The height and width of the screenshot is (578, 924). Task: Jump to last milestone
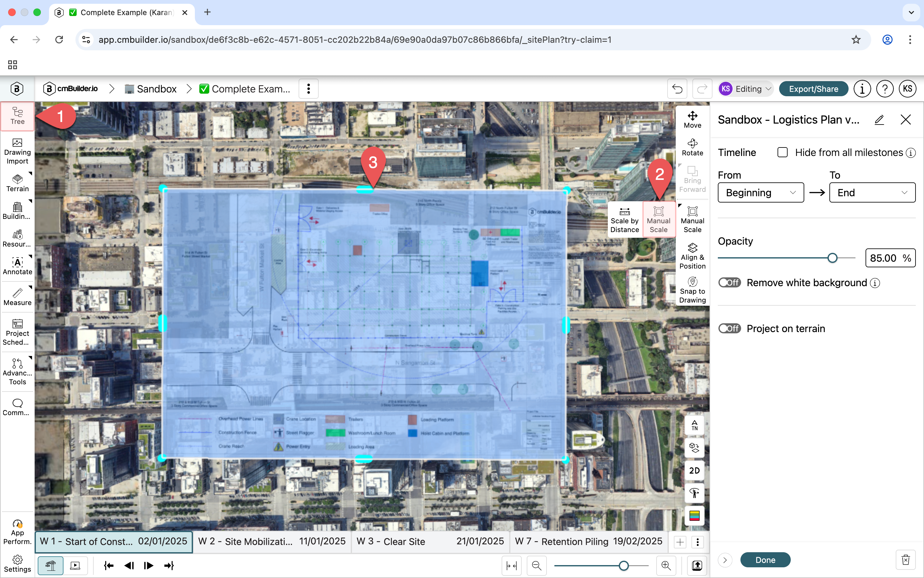click(x=168, y=565)
